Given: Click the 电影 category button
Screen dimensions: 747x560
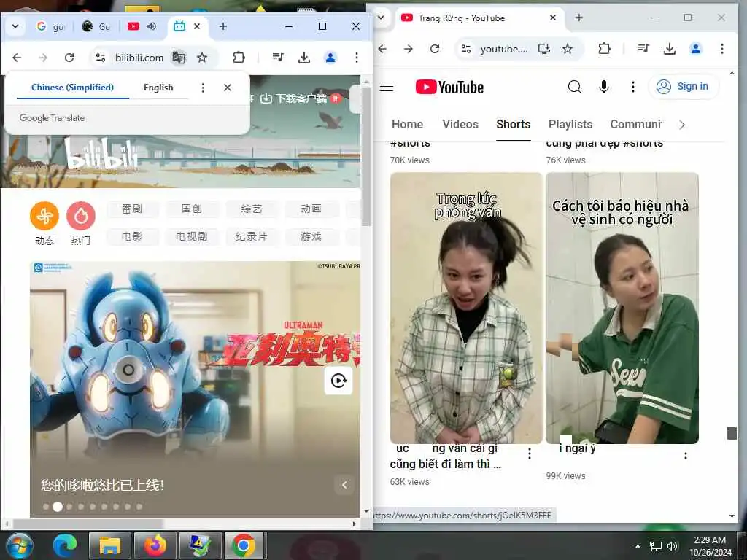Looking at the screenshot, I should pyautogui.click(x=132, y=236).
